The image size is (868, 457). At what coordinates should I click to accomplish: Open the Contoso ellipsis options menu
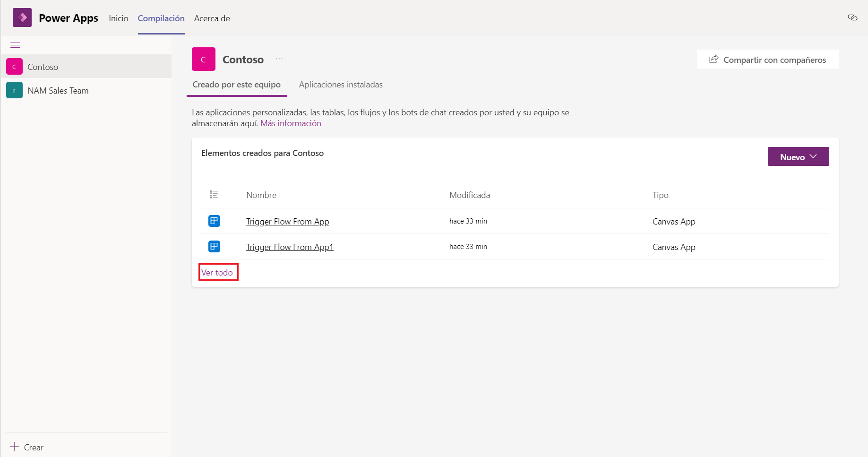tap(279, 59)
